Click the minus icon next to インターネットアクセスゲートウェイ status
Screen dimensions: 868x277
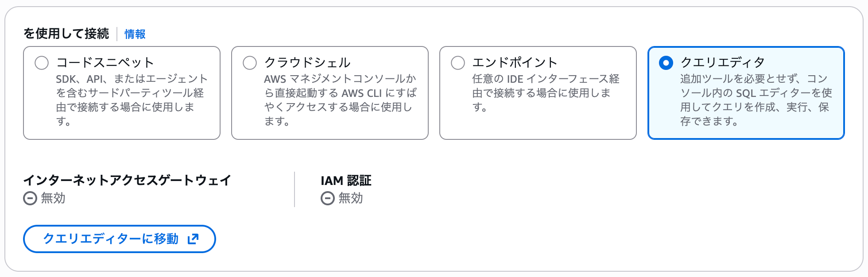coord(30,199)
